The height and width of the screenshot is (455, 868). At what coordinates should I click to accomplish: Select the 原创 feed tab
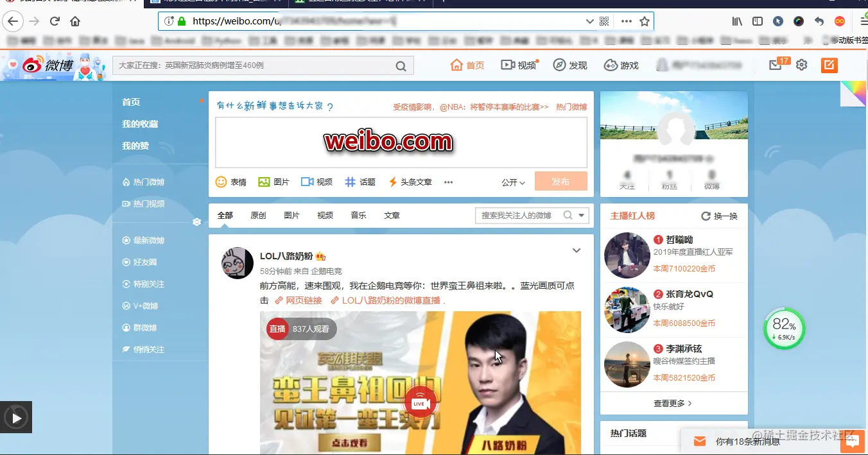point(258,216)
